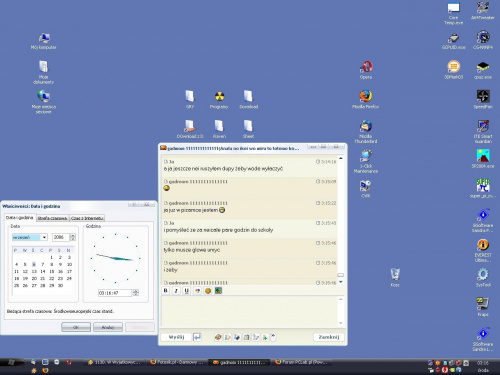
Task: Switch to the Czas z Internetu tab
Action: click(87, 218)
